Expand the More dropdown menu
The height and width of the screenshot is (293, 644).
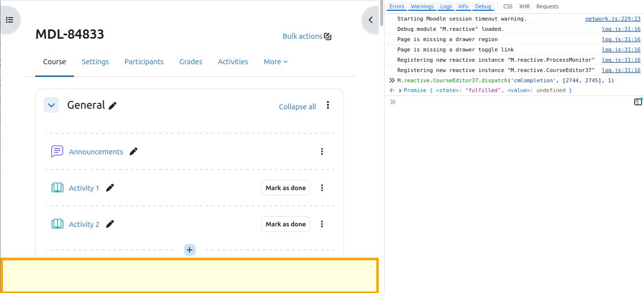click(276, 62)
